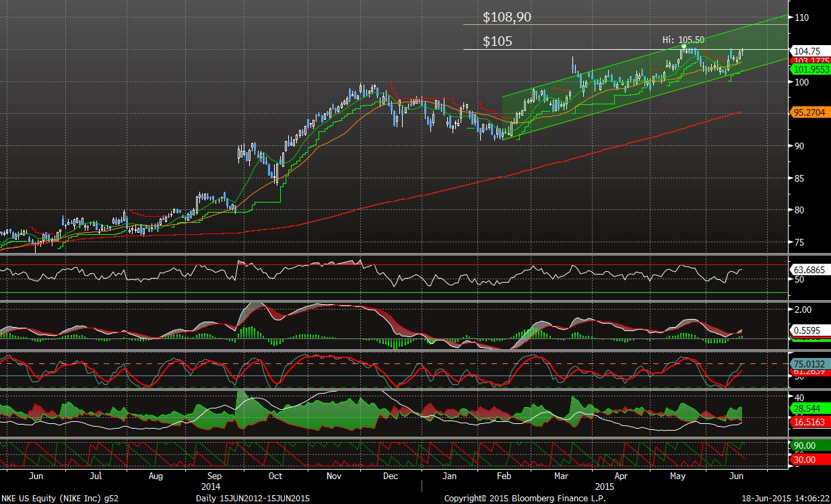Click the NKE US Equity ticker label
Screen dimensions: 831x504
pos(62,498)
